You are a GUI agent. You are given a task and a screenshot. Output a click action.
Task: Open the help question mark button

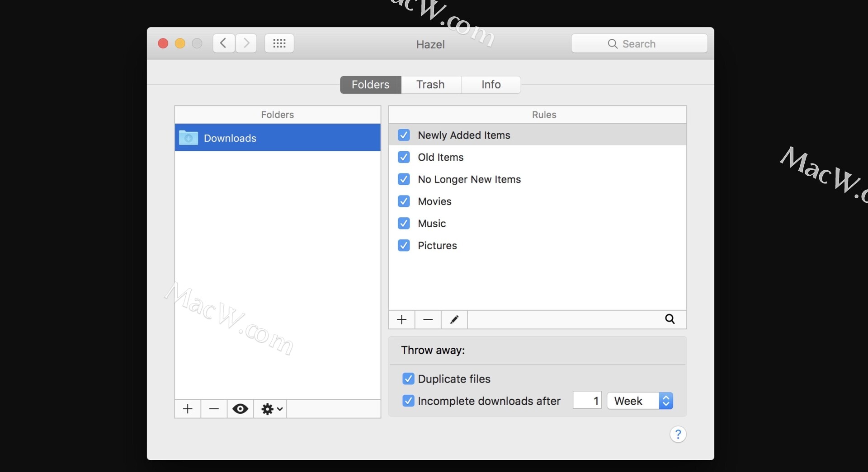pyautogui.click(x=678, y=435)
